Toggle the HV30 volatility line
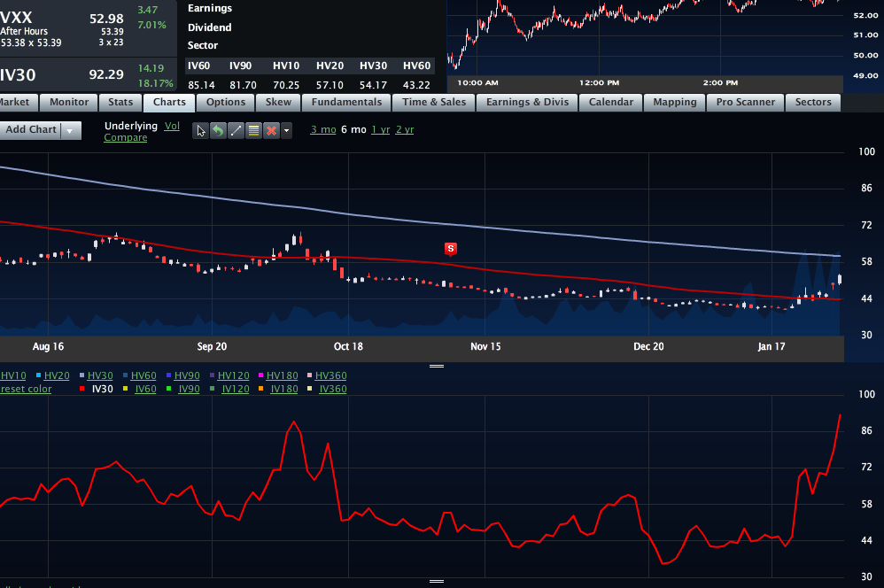884x588 pixels. coord(100,375)
